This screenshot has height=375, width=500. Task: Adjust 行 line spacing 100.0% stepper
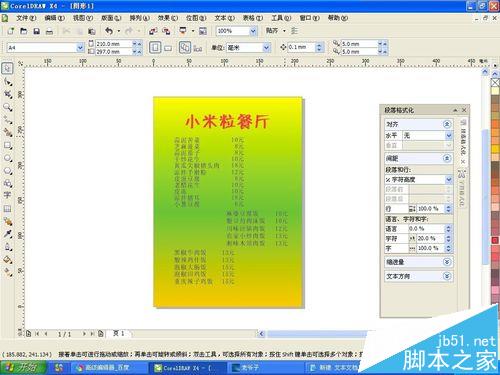[x=449, y=209]
